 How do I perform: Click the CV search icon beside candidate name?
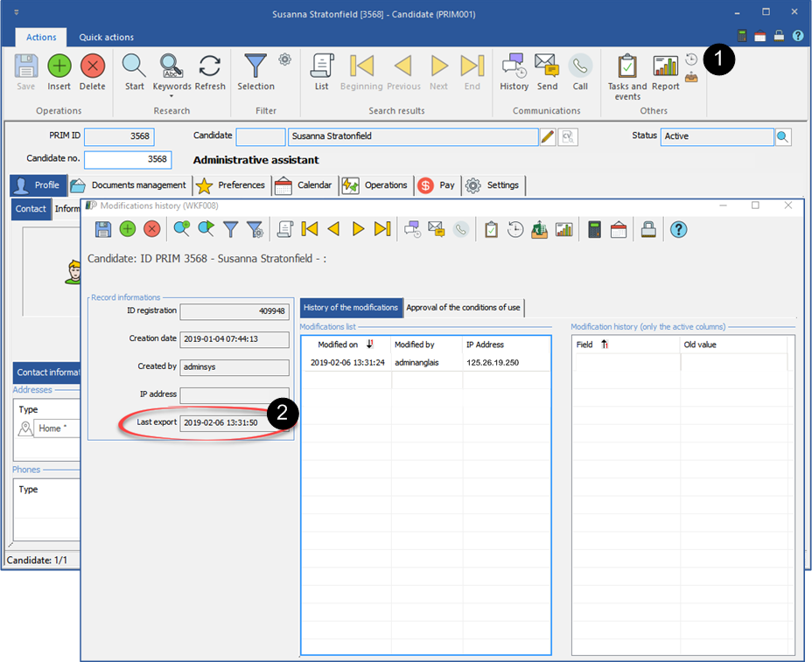(568, 136)
